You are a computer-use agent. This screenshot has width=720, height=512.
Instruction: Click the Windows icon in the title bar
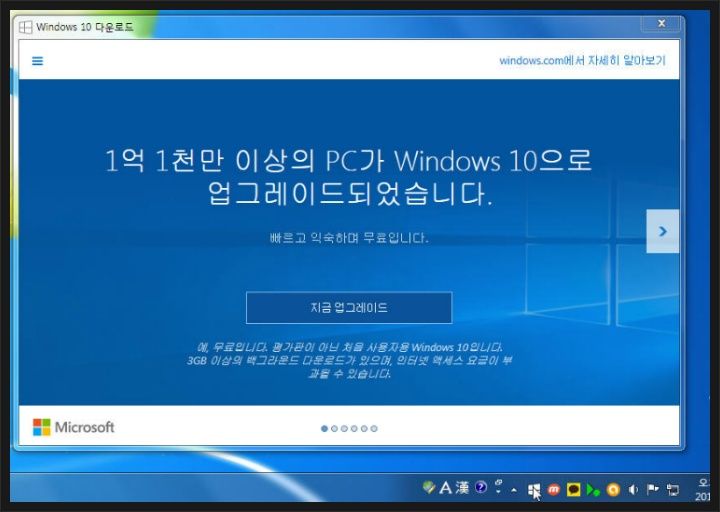(x=25, y=27)
